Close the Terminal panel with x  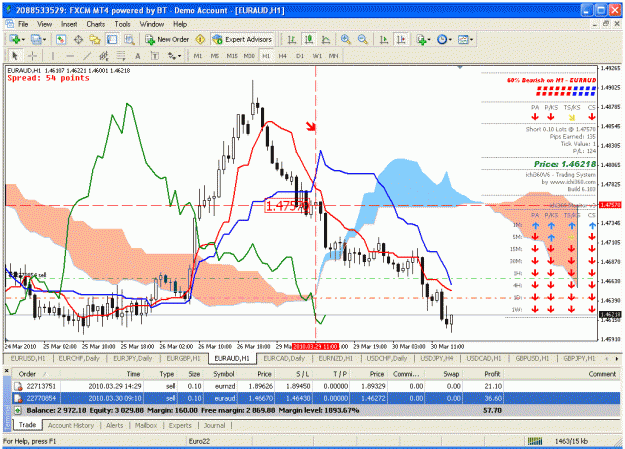[x=7, y=371]
